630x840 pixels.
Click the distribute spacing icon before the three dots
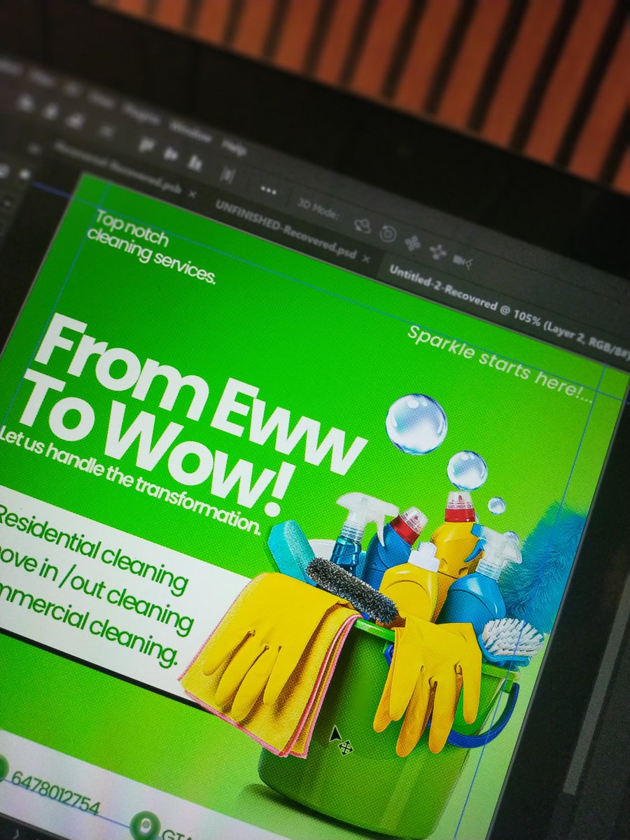pyautogui.click(x=227, y=174)
